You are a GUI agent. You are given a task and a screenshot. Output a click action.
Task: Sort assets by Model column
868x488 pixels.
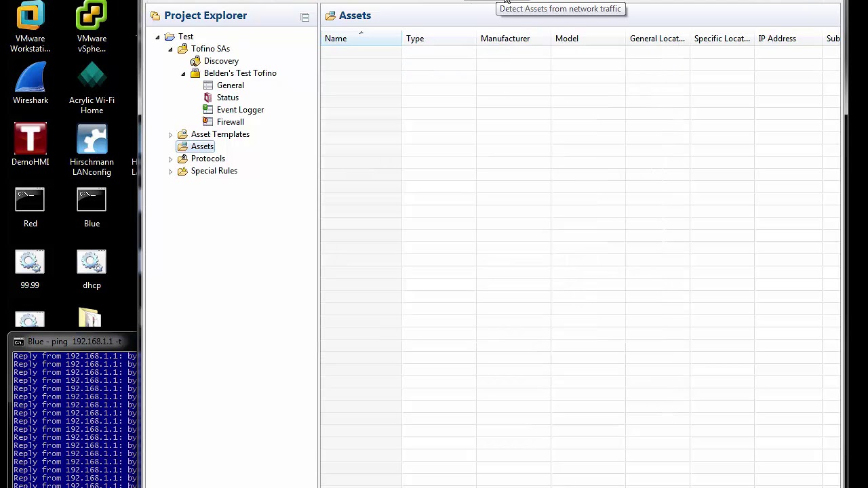(x=588, y=39)
